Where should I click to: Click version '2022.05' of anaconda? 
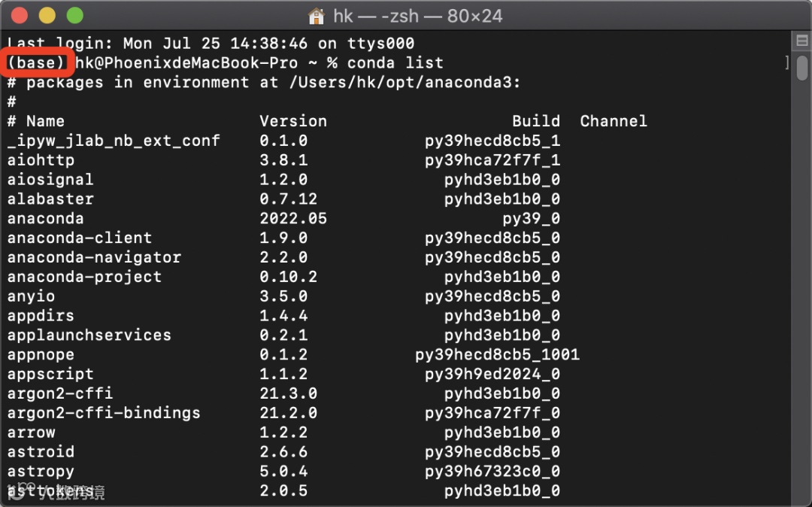pos(293,219)
